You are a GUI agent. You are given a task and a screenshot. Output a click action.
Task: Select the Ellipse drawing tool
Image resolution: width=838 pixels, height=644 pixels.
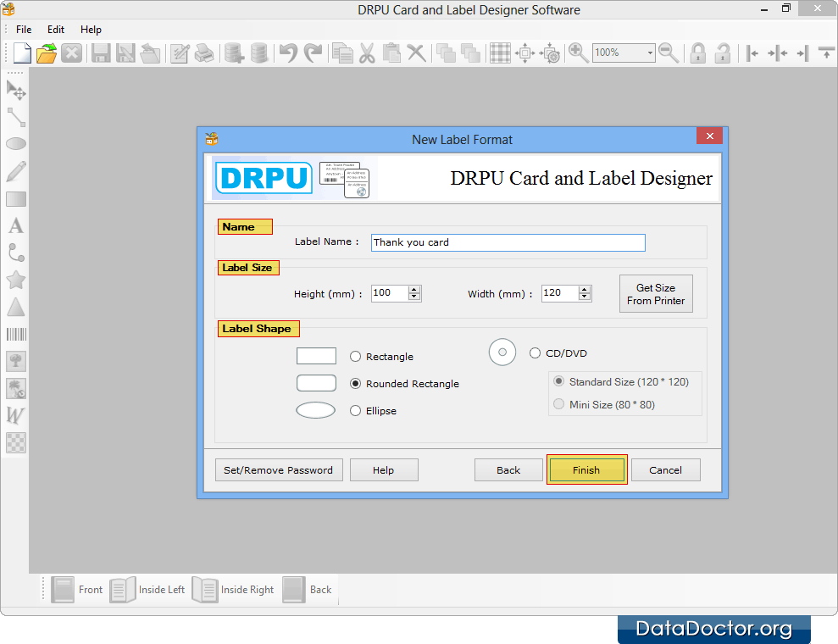[x=16, y=144]
